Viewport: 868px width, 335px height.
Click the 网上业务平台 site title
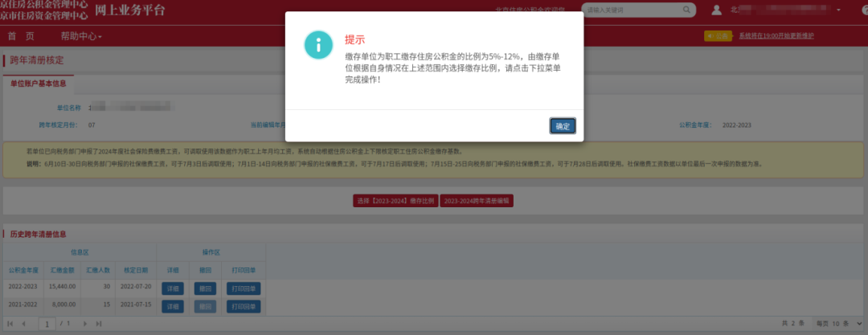point(130,10)
